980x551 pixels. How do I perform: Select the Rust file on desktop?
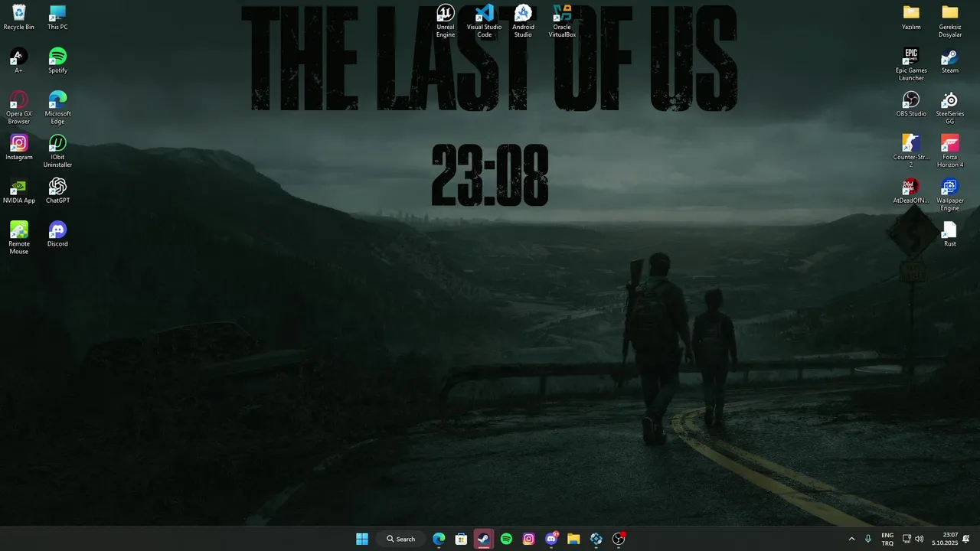tap(950, 234)
